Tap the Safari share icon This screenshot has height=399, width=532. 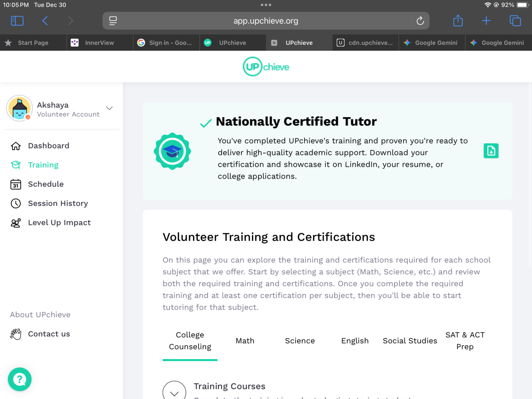[458, 21]
